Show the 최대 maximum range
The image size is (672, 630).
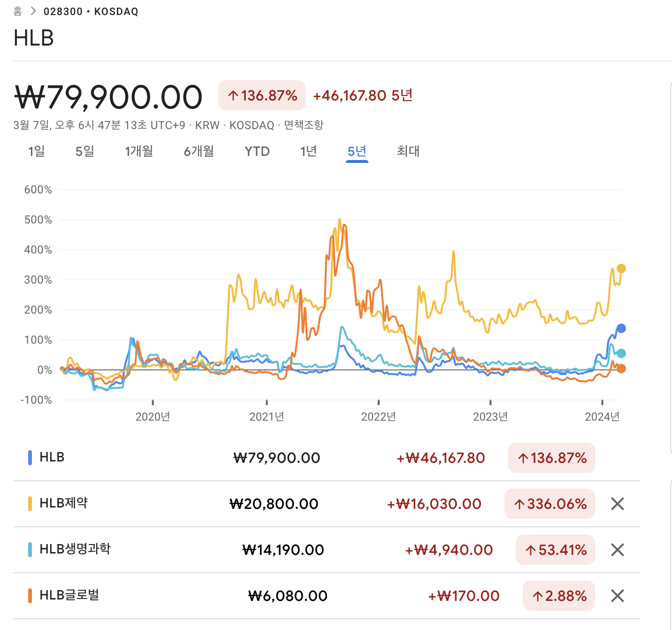408,151
